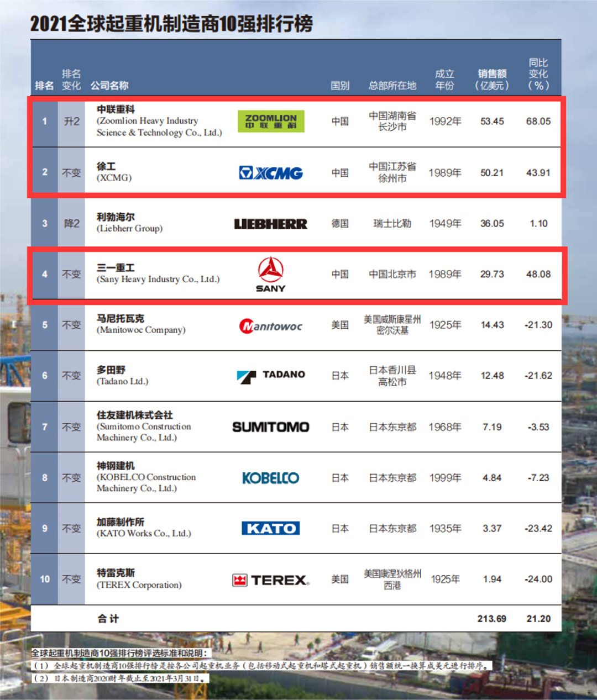Click founding year "1992年"
The height and width of the screenshot is (700, 597).
[445, 122]
